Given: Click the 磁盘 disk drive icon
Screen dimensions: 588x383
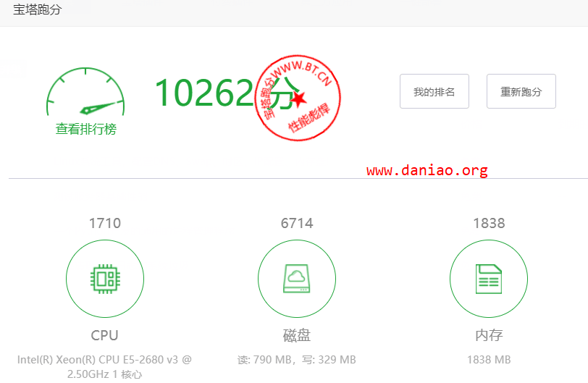Looking at the screenshot, I should click(297, 279).
